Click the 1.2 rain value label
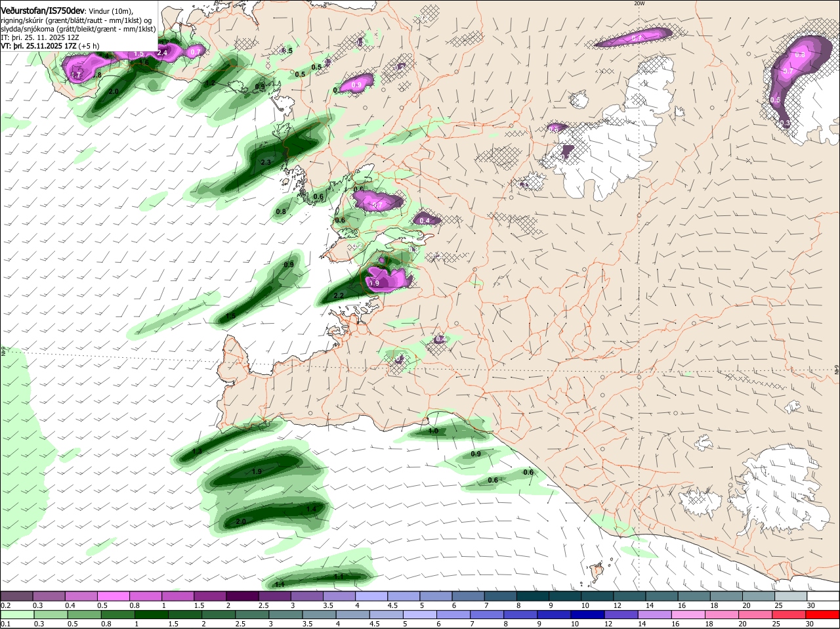Viewport: 840px width, 629px height. pyautogui.click(x=210, y=83)
